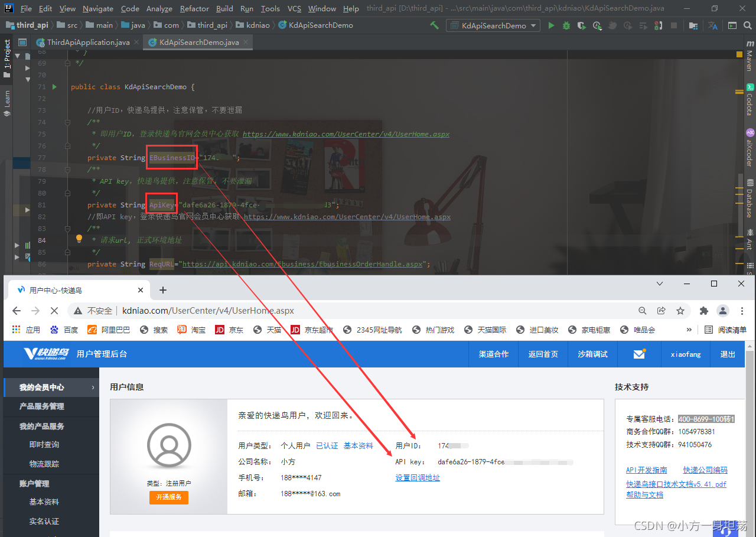The height and width of the screenshot is (537, 756).
Task: Open Search Everywhere magnifier in IntelliJ
Action: (748, 25)
